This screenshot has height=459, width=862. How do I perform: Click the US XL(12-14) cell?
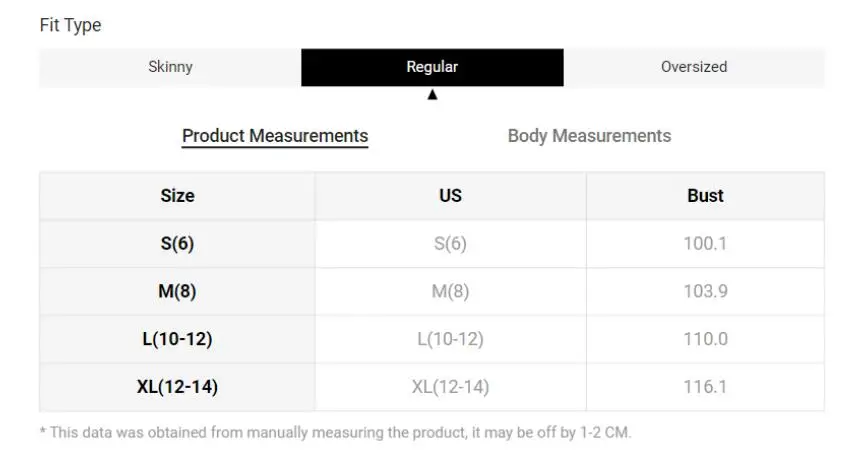[x=450, y=387]
